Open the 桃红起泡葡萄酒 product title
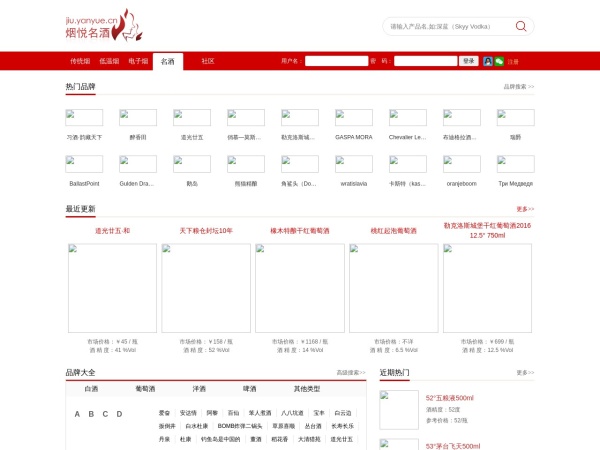The width and height of the screenshot is (600, 450). (x=393, y=231)
